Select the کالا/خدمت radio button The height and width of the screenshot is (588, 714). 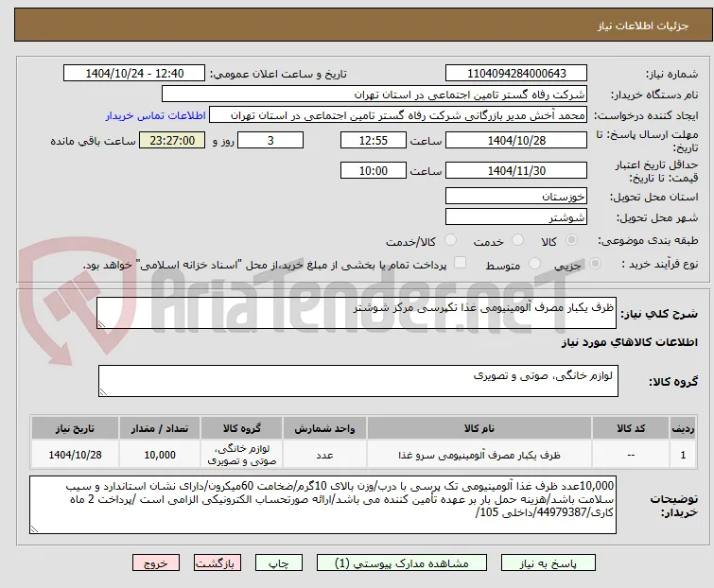point(450,240)
